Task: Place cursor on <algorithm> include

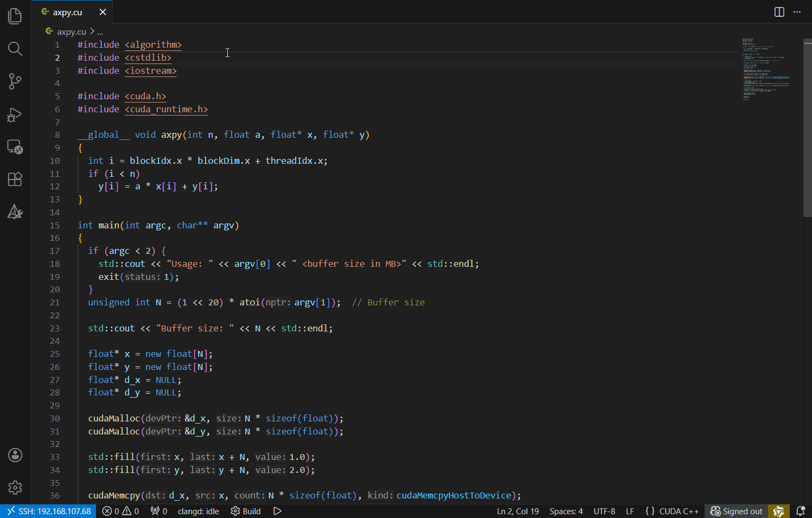Action: pos(153,44)
